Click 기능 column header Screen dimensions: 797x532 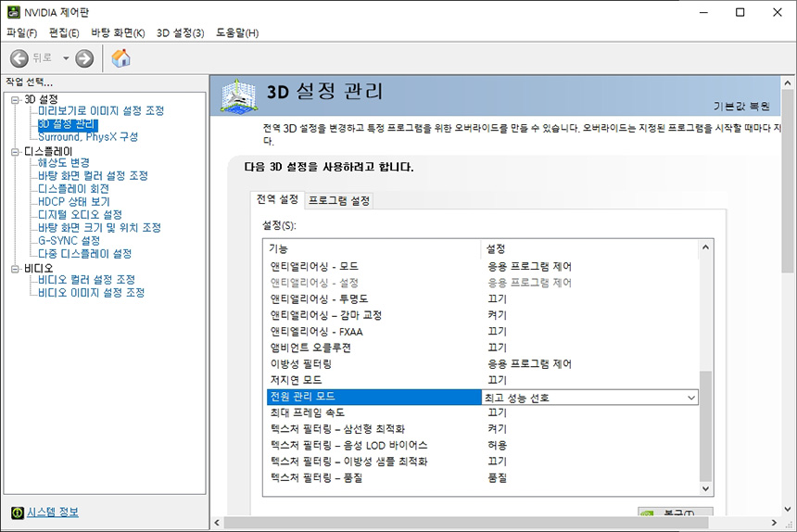[372, 249]
